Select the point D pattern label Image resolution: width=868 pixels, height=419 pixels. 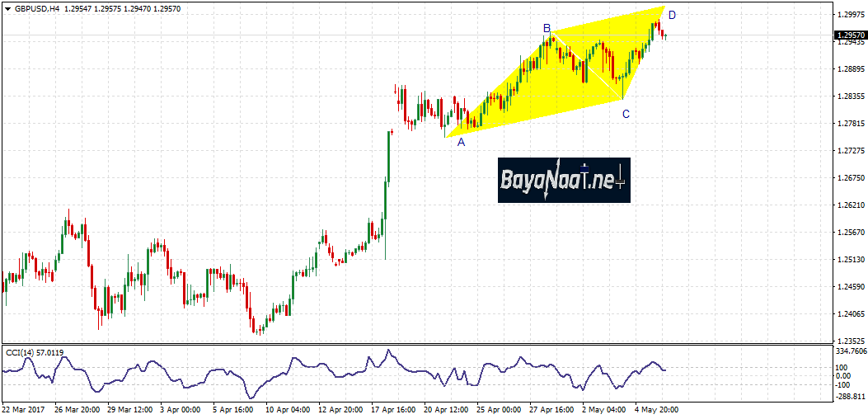coord(672,15)
